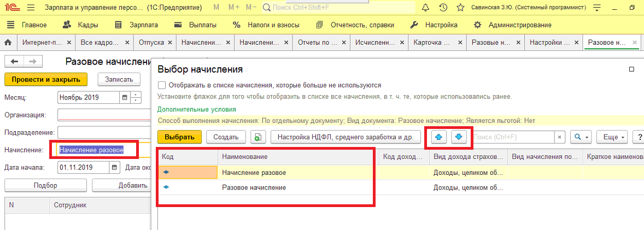This screenshot has height=230, width=644.
Task: Go to the home page tab icon
Action: pos(8,42)
